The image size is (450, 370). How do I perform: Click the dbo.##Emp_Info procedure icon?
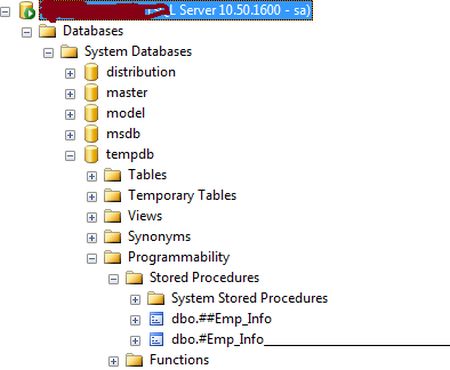pyautogui.click(x=156, y=319)
